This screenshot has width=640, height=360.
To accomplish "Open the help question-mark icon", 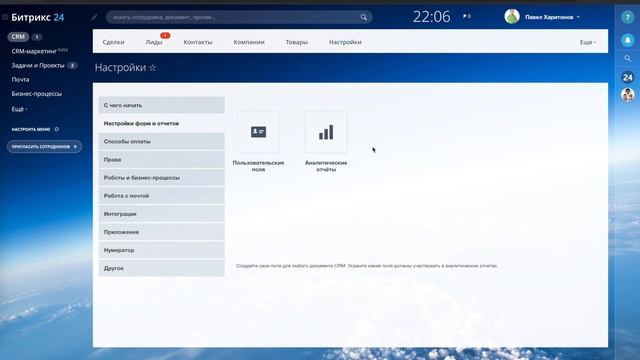I will (627, 18).
